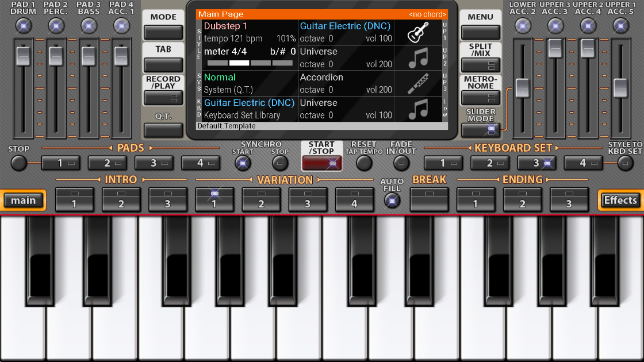
Task: Click the music note icon in Lower row
Action: pyautogui.click(x=417, y=109)
